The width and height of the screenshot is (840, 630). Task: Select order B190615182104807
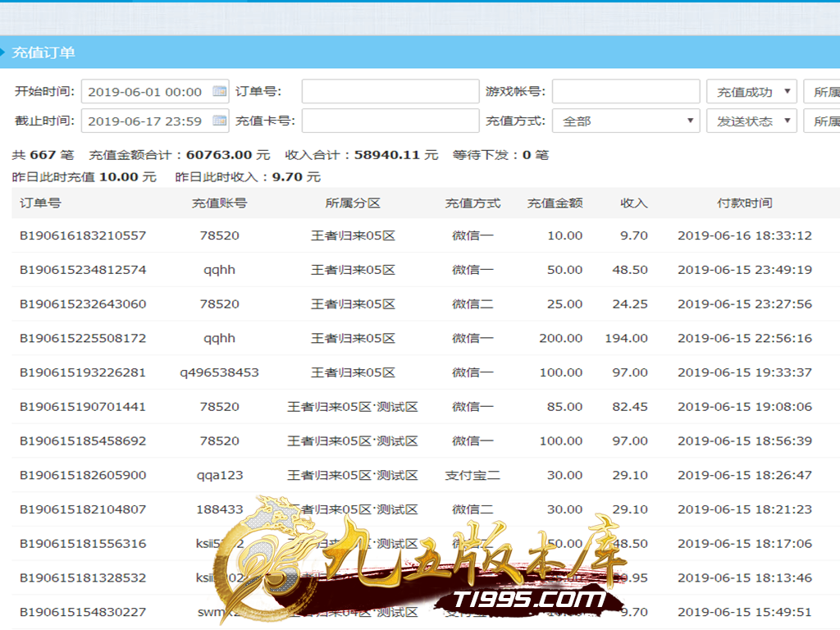[x=83, y=509]
